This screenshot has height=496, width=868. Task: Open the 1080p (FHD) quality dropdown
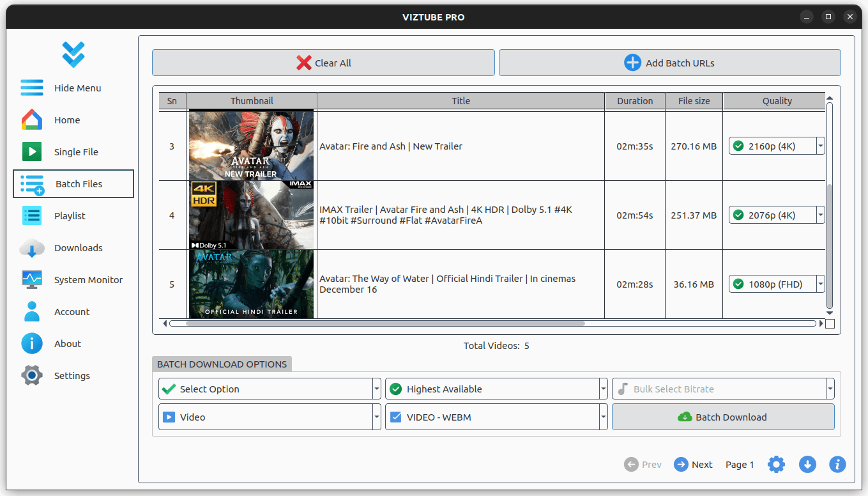click(x=777, y=284)
